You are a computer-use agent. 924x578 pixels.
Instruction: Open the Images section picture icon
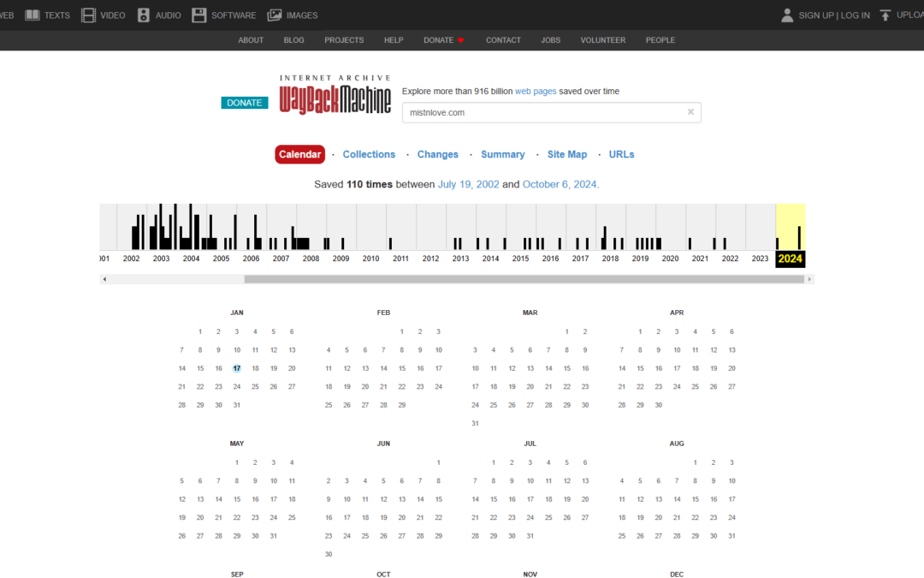click(x=274, y=15)
